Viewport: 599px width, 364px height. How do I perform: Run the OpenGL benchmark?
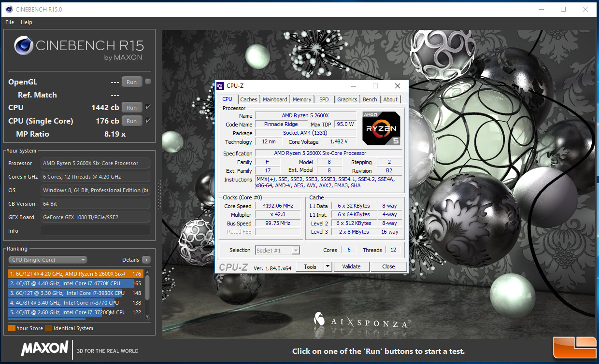tap(131, 82)
